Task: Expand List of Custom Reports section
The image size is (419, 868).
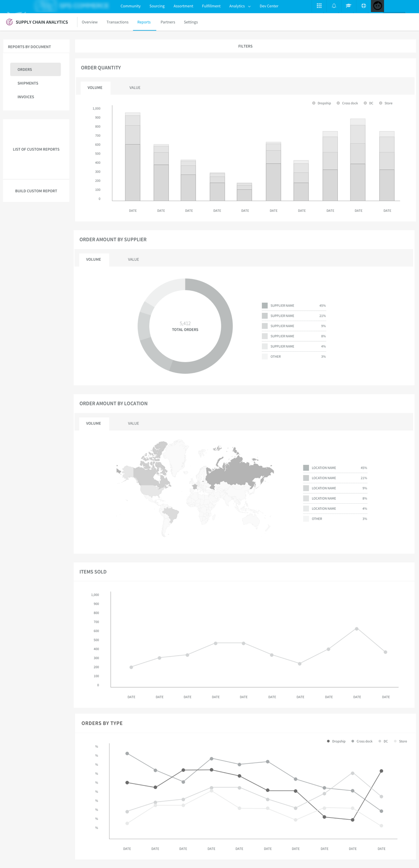Action: tap(36, 149)
